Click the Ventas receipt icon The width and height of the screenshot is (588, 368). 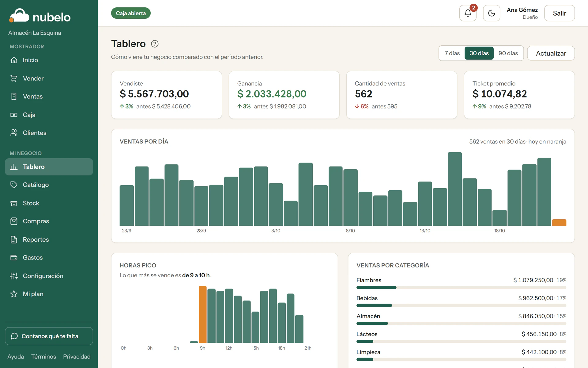[14, 97]
